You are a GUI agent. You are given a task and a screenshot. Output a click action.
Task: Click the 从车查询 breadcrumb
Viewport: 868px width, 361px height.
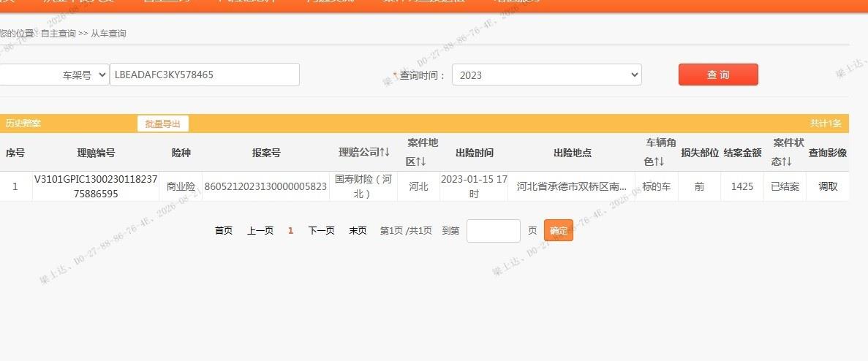(x=108, y=33)
